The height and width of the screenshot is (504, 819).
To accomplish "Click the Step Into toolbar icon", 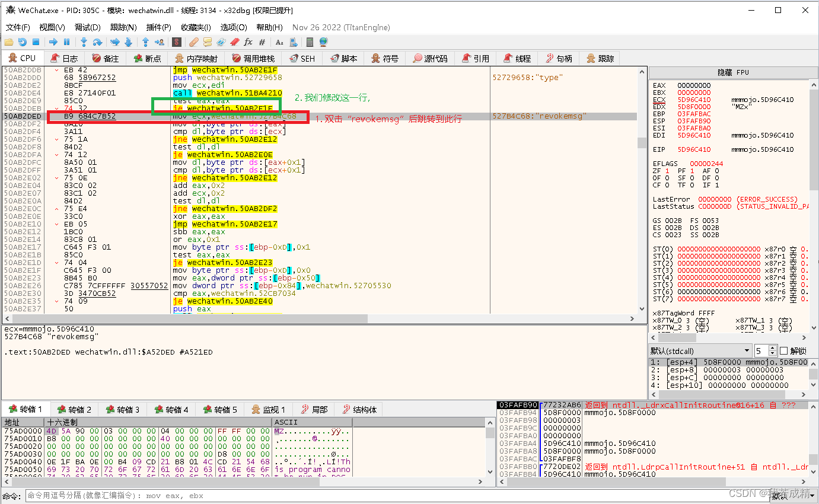I will point(84,42).
